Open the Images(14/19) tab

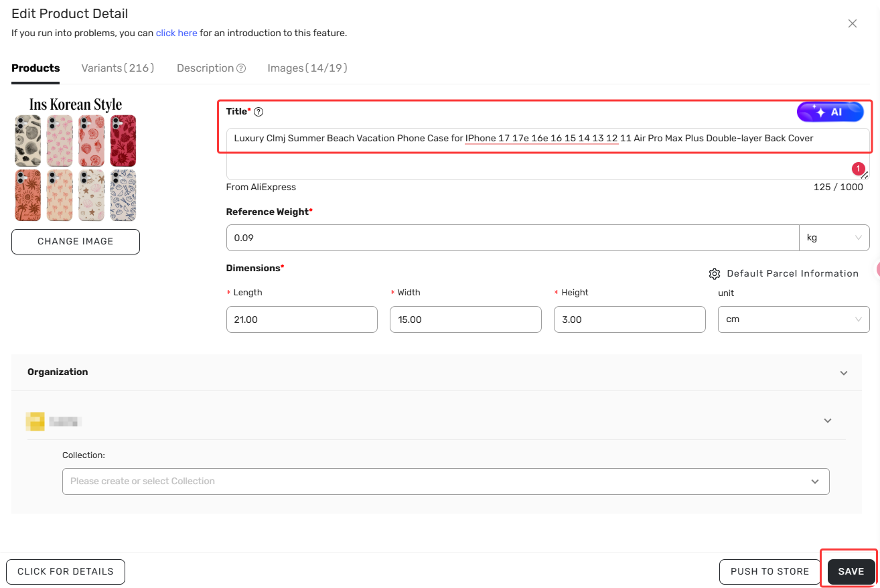coord(307,68)
